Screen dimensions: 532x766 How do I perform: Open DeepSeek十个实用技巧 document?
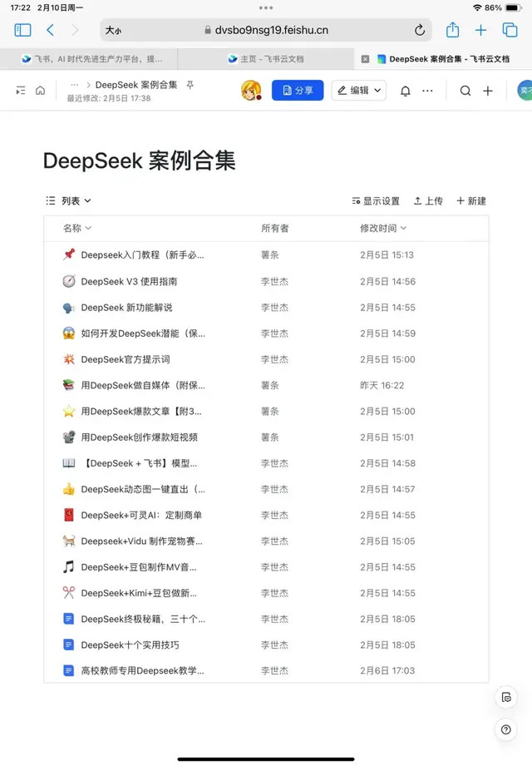pos(130,645)
